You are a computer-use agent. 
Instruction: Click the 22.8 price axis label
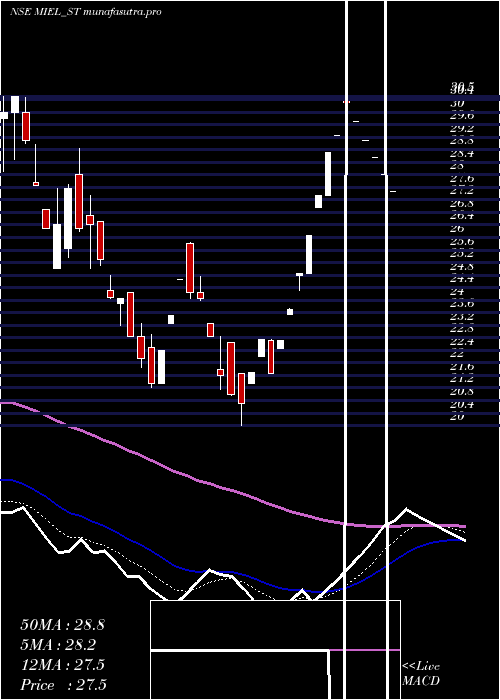462,329
